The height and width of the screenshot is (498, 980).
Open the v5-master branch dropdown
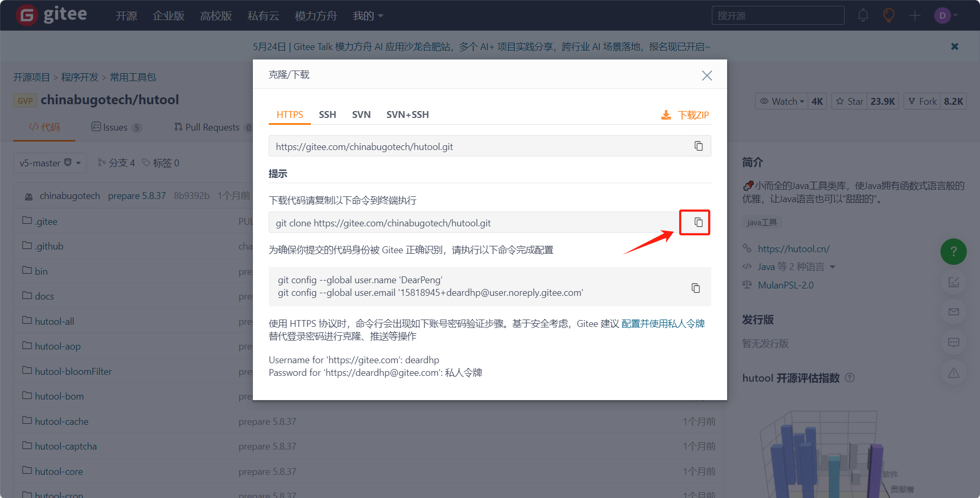tap(50, 163)
